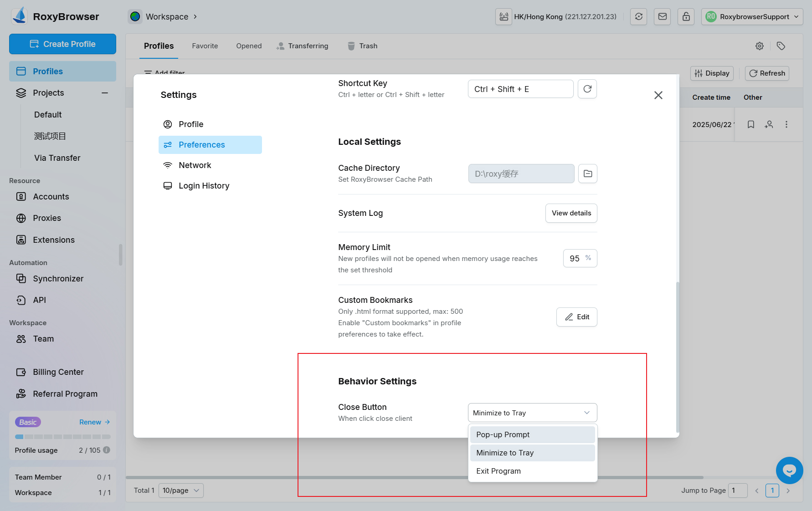Click the lock icon in top bar

pyautogui.click(x=686, y=17)
